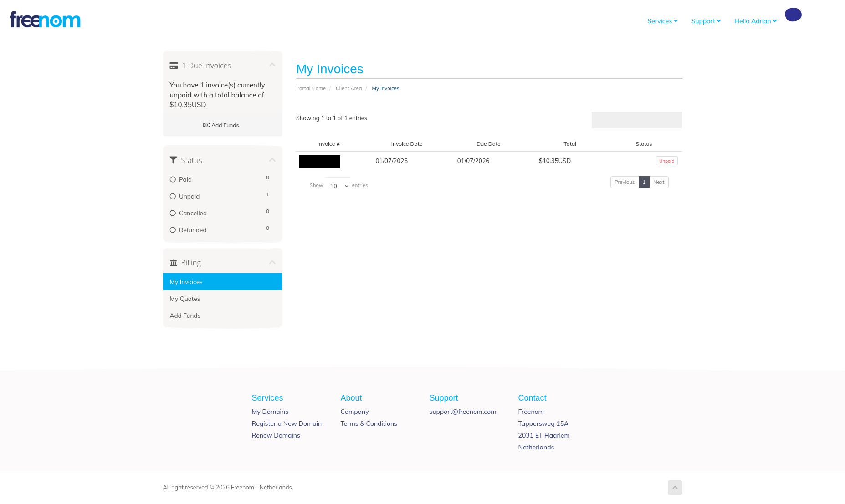This screenshot has width=845, height=504.
Task: Open Renew Domains footer link
Action: (276, 435)
